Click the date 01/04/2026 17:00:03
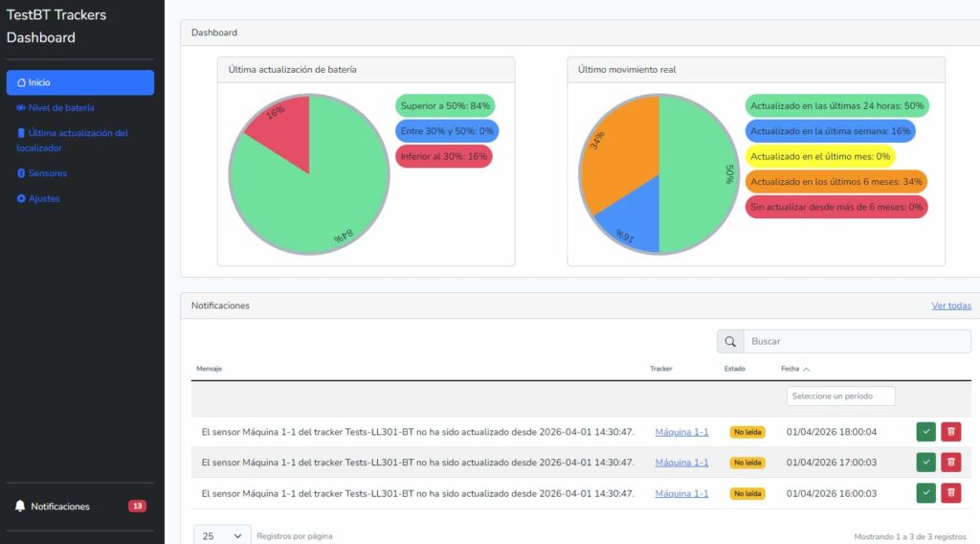The width and height of the screenshot is (980, 544). [832, 463]
